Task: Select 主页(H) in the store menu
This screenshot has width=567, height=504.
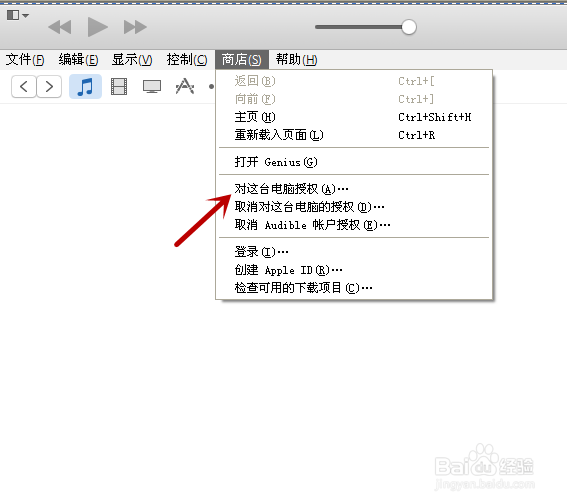Action: tap(354, 117)
